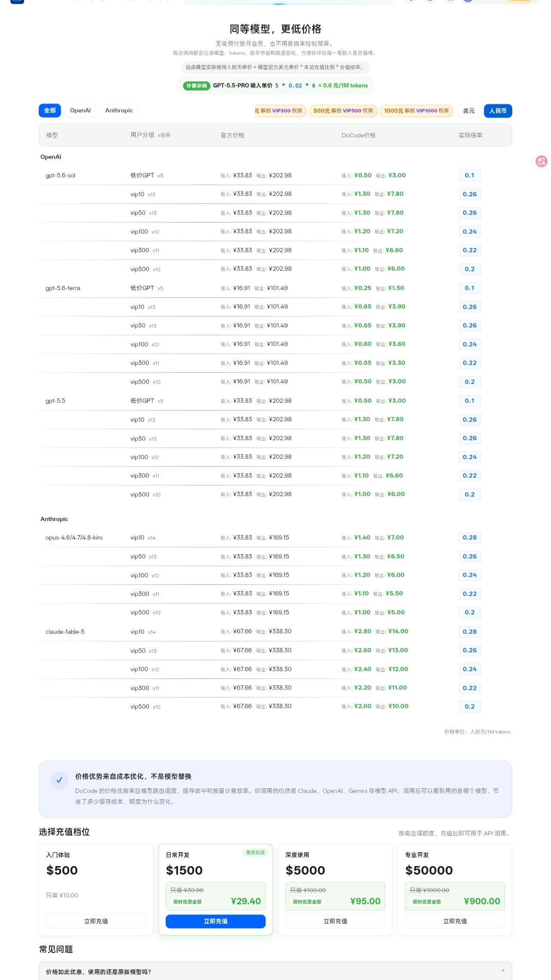The image size is (551, 980).
Task: Filter models by Anthropic tab
Action: pyautogui.click(x=119, y=110)
